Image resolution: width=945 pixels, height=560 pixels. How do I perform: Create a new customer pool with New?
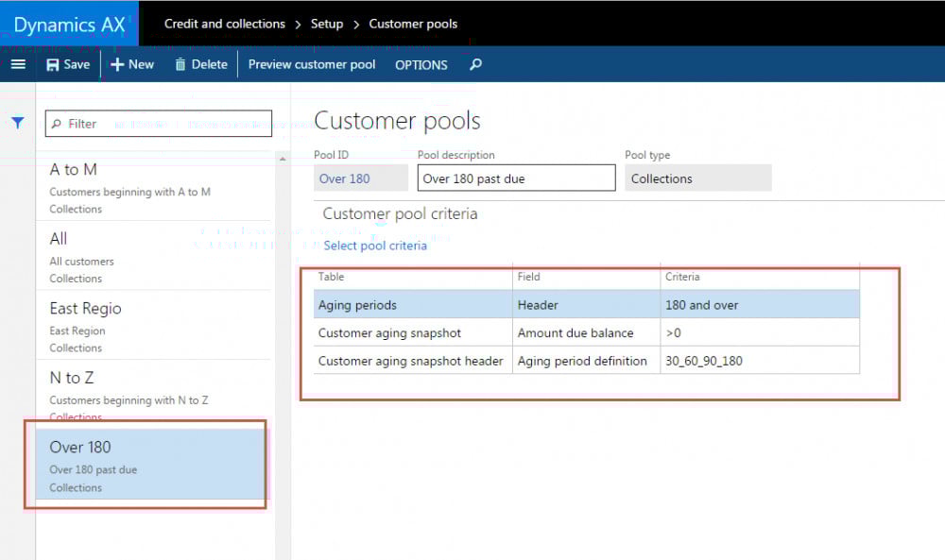[x=132, y=64]
